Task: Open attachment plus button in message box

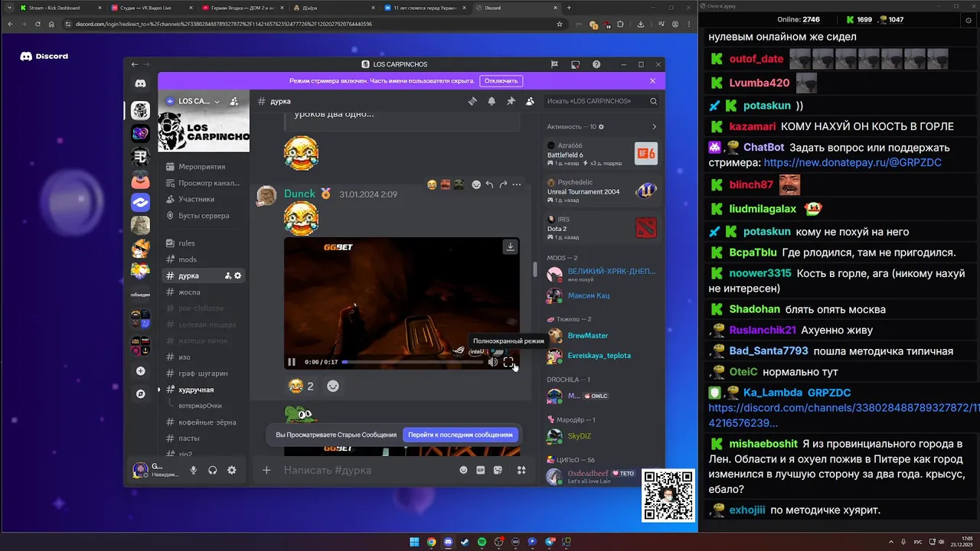Action: tap(266, 470)
